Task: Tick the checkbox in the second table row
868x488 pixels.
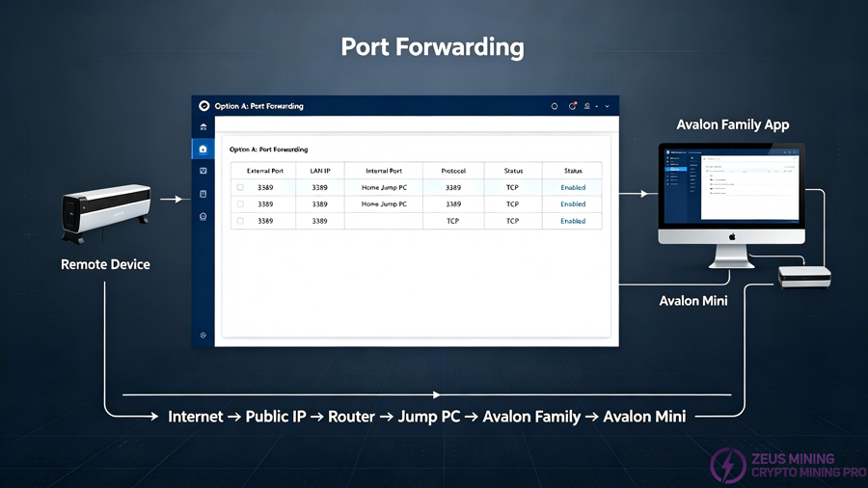Action: click(240, 204)
